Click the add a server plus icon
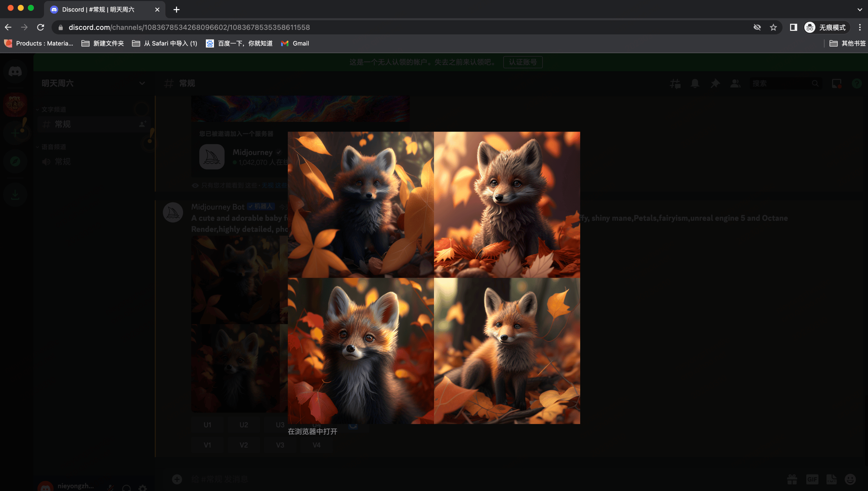 coord(15,133)
